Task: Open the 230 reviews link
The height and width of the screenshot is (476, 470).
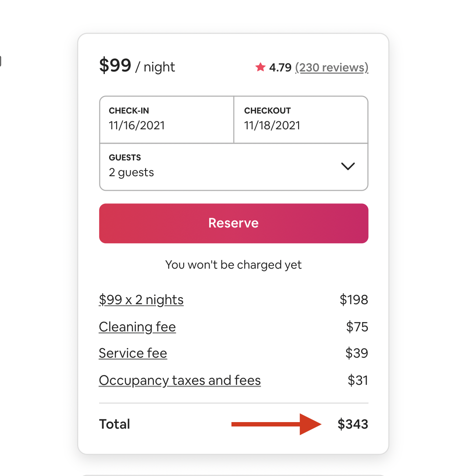Action: click(x=331, y=67)
